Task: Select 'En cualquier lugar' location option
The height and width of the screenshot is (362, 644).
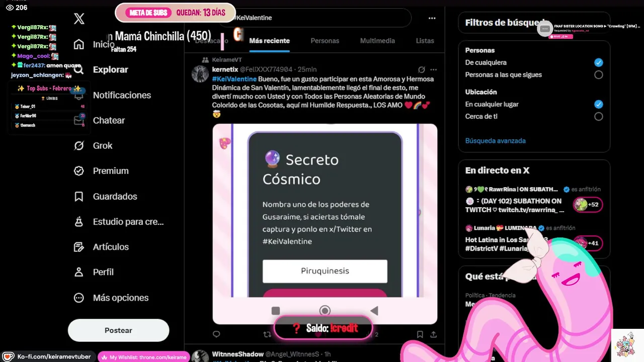Action: click(598, 104)
